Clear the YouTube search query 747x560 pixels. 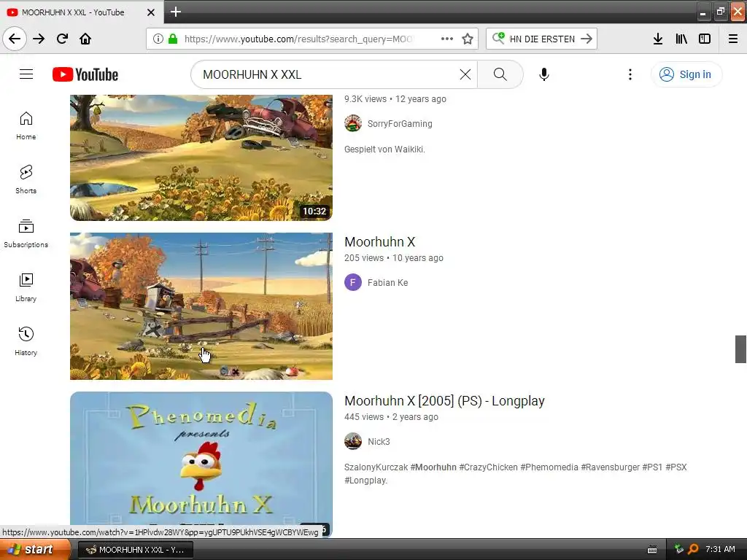tap(465, 74)
